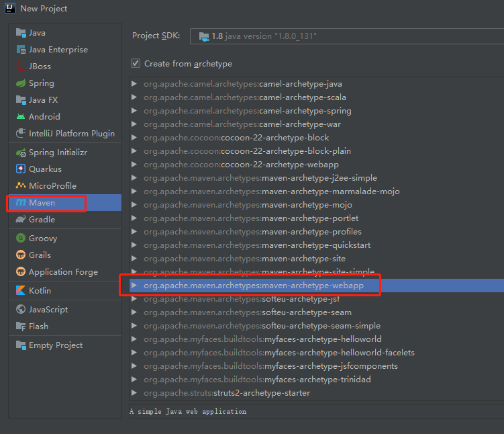The height and width of the screenshot is (434, 504).
Task: Select Gradle project type label
Action: click(x=42, y=220)
